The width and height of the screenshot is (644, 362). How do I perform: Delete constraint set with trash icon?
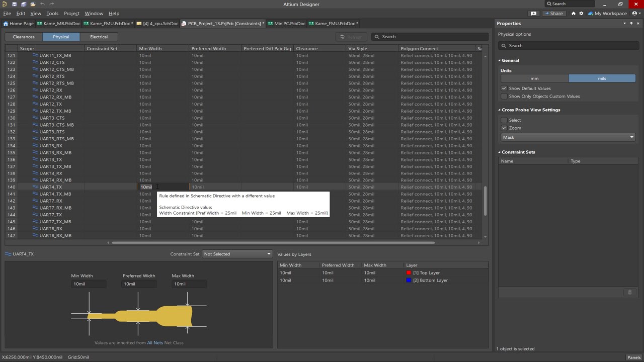(629, 292)
